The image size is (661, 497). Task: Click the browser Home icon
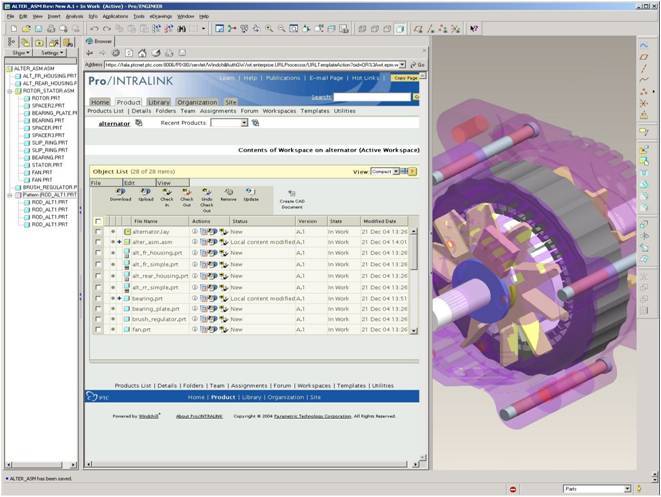142,53
